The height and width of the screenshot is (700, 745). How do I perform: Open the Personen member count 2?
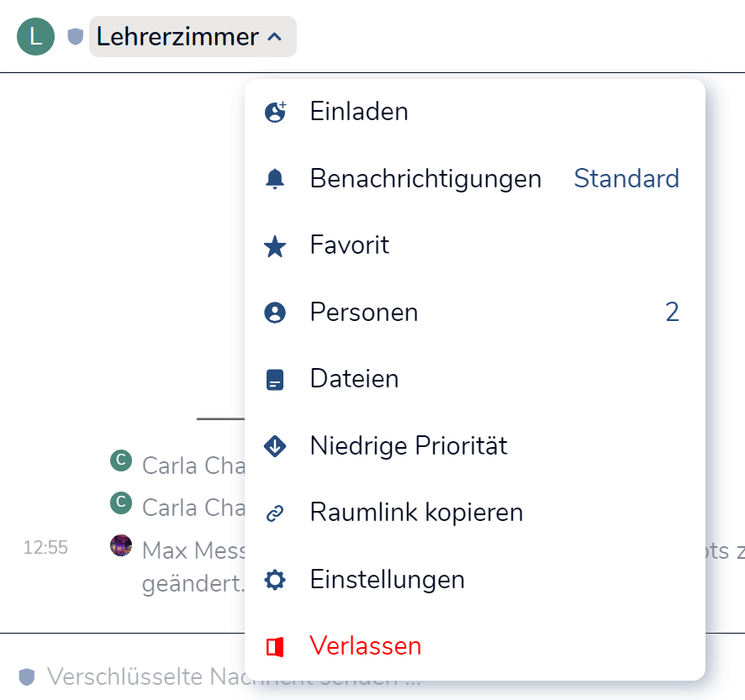click(672, 313)
